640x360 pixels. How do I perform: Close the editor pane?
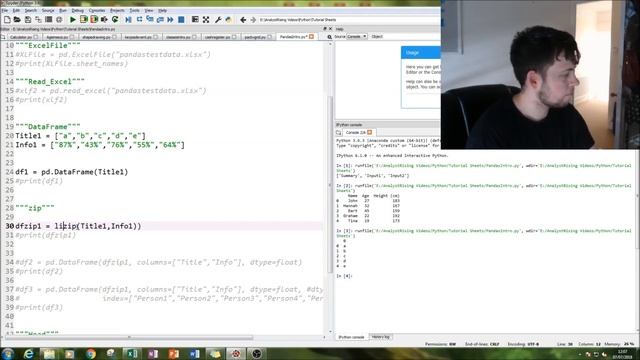pyautogui.click(x=330, y=29)
